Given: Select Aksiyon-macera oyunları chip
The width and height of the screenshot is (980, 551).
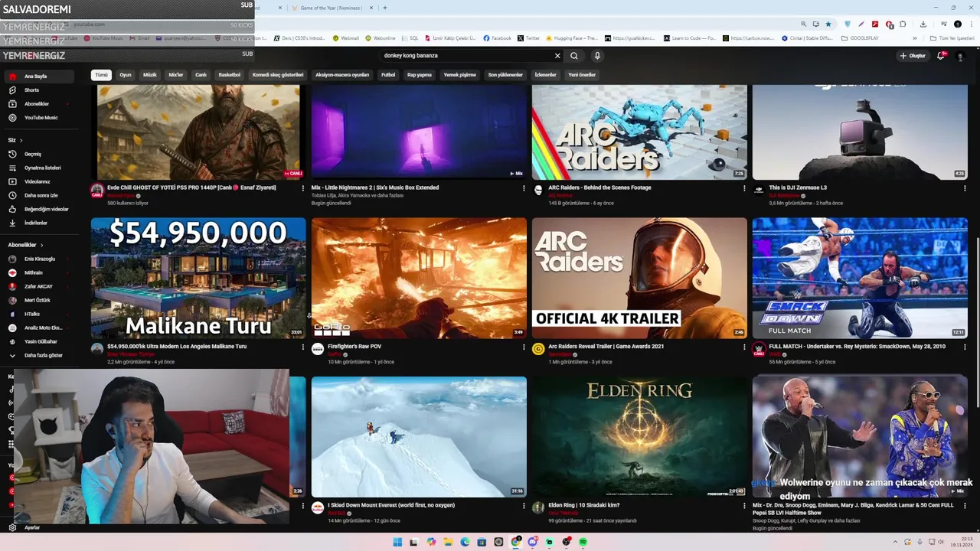Looking at the screenshot, I should 342,75.
